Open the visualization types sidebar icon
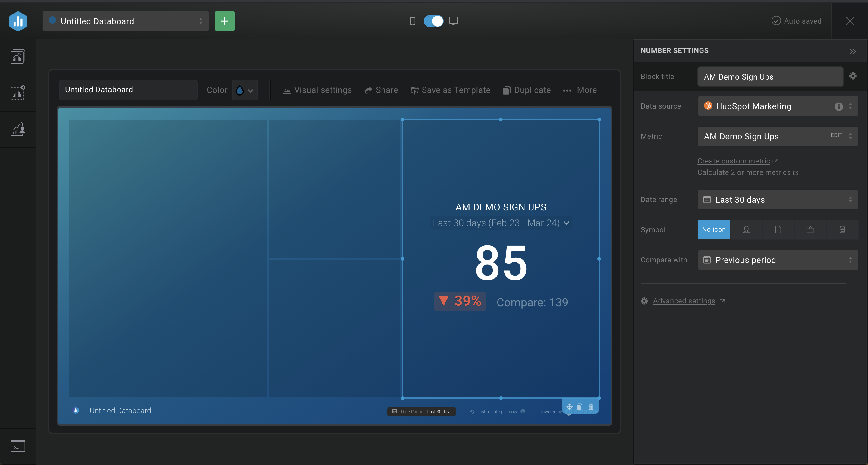 (18, 57)
